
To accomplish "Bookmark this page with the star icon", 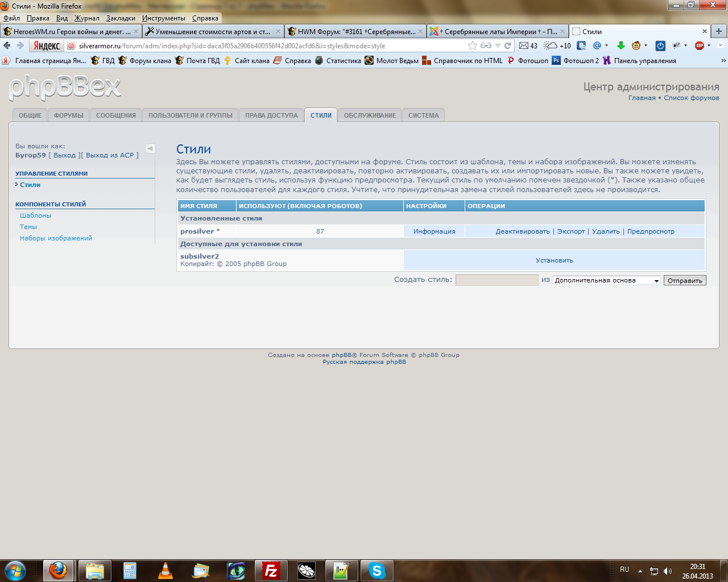I will (x=472, y=45).
